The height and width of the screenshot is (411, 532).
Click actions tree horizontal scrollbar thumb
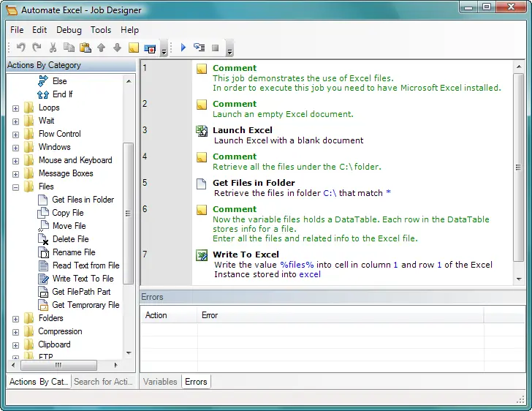point(58,365)
